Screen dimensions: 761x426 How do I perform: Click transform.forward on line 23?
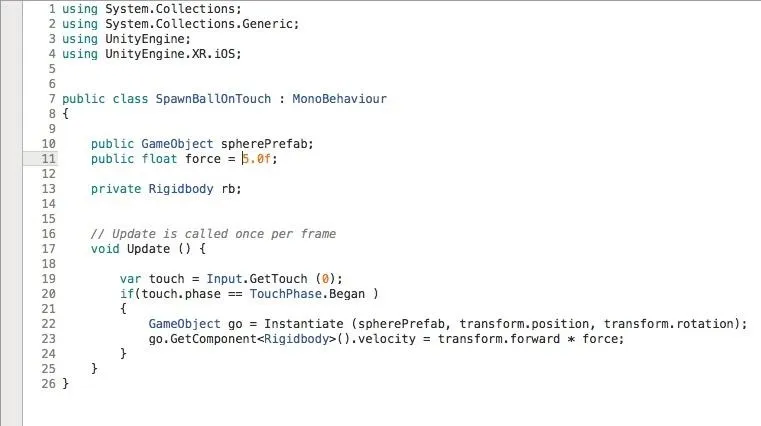(499, 339)
